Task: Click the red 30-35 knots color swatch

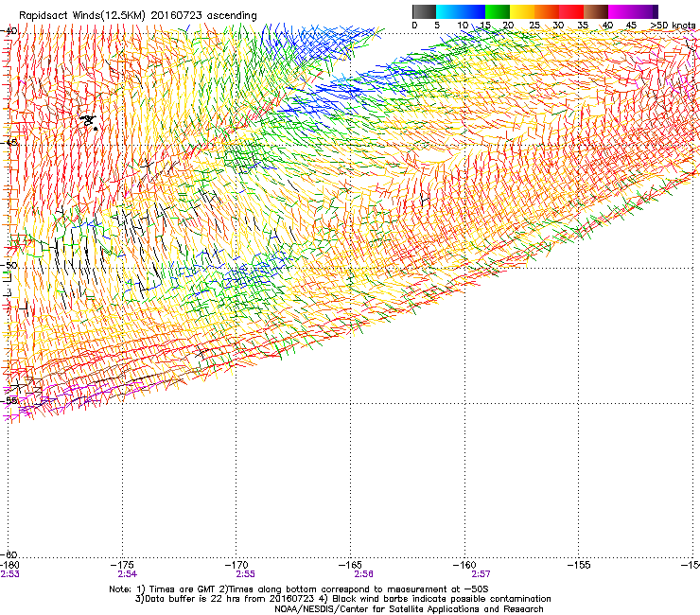Action: pyautogui.click(x=571, y=11)
